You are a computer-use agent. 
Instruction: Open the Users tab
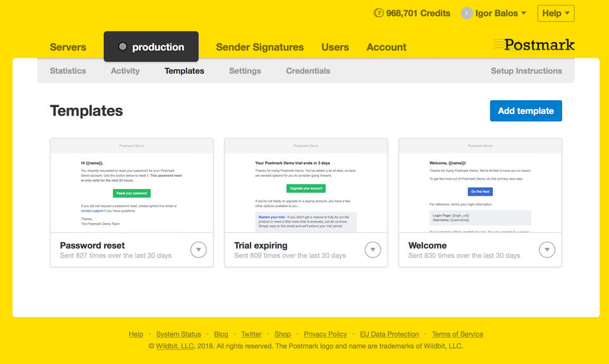[x=335, y=47]
